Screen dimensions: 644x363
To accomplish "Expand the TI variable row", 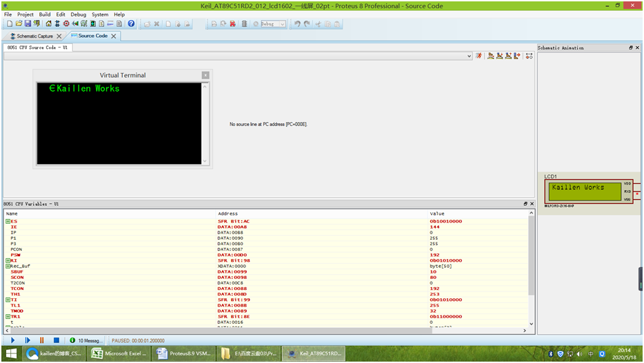I will click(x=8, y=300).
